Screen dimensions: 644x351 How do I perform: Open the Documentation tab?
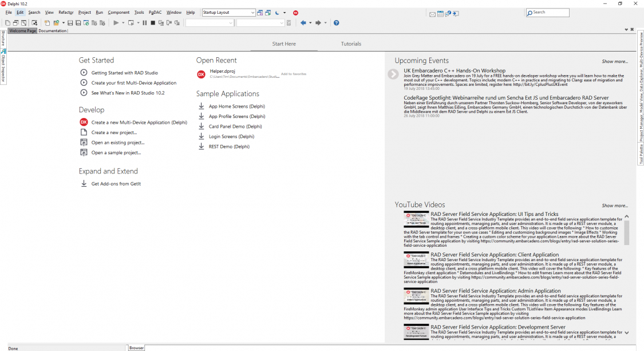point(52,30)
